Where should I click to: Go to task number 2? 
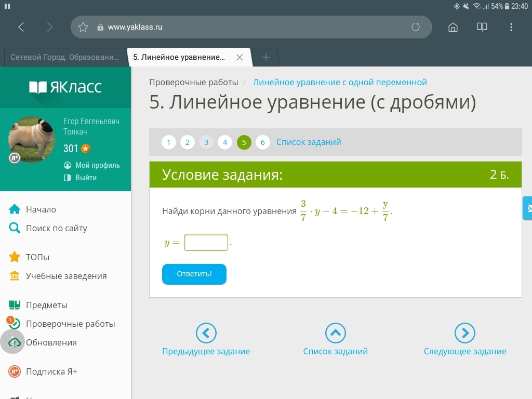(187, 142)
